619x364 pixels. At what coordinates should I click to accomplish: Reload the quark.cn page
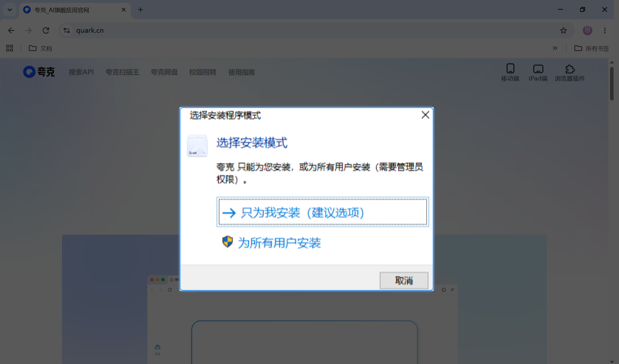click(x=46, y=30)
